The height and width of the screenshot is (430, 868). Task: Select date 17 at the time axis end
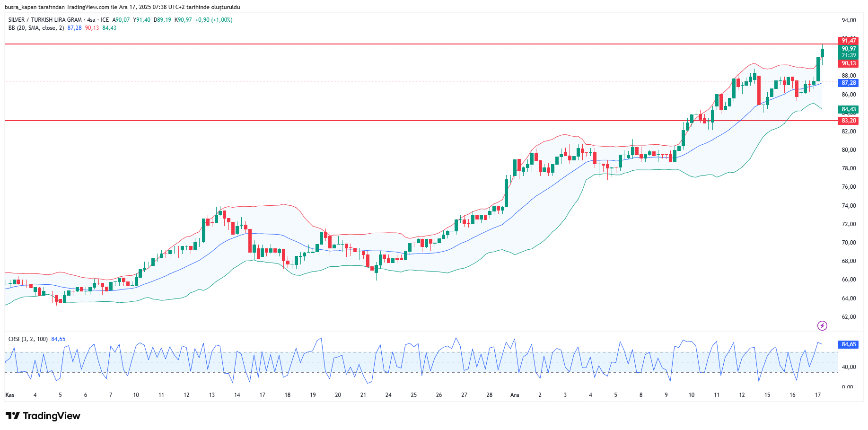click(x=818, y=395)
